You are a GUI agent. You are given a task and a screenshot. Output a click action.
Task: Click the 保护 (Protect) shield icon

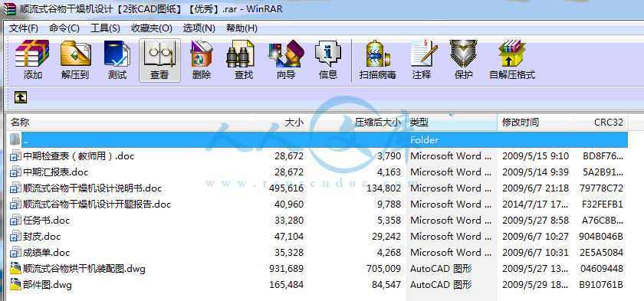pyautogui.click(x=463, y=61)
